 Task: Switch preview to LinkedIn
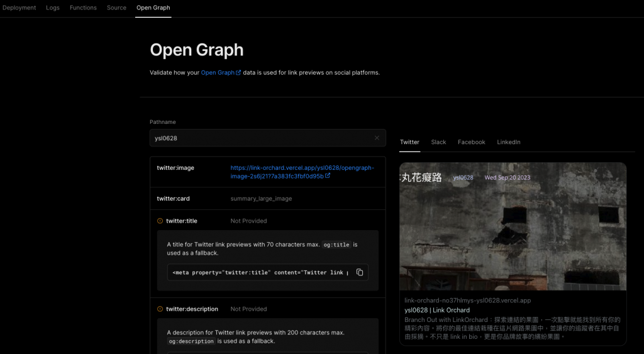(x=508, y=142)
